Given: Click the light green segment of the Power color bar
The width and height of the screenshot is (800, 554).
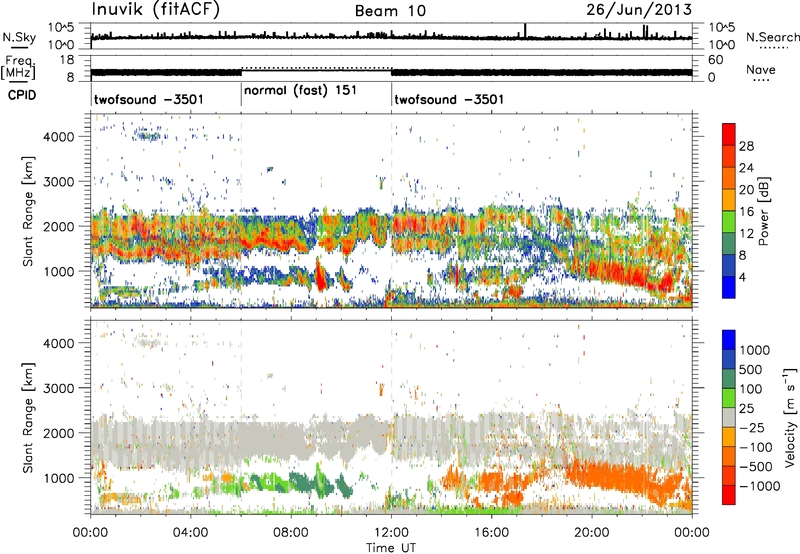Looking at the screenshot, I should pos(729,221).
